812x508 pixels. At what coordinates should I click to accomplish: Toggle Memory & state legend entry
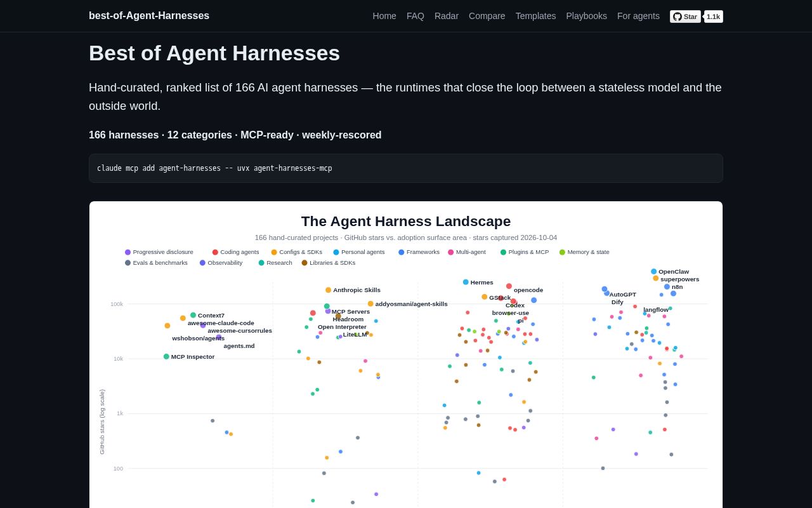[x=584, y=252]
